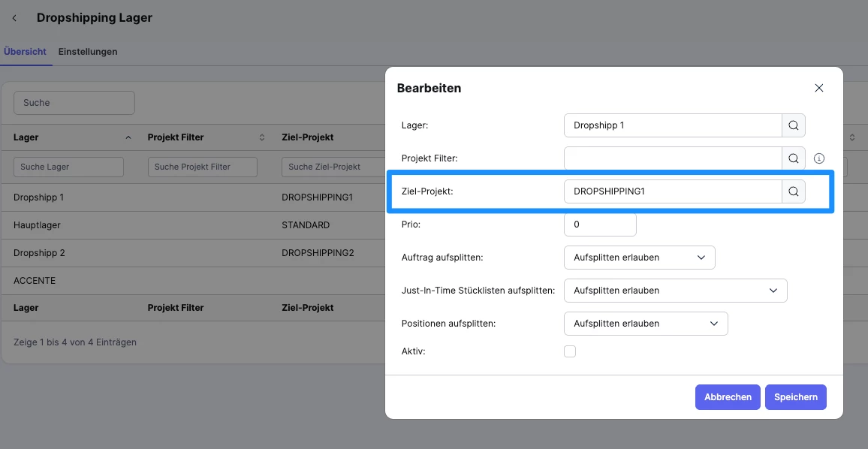The height and width of the screenshot is (449, 868).
Task: Switch to the Einstellungen tab
Action: tap(88, 52)
